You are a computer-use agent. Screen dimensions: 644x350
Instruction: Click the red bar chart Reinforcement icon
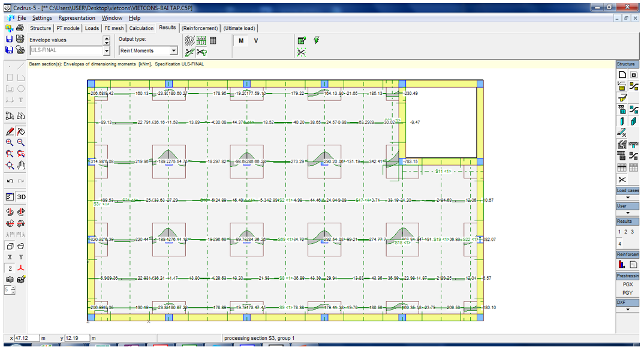[x=622, y=265]
